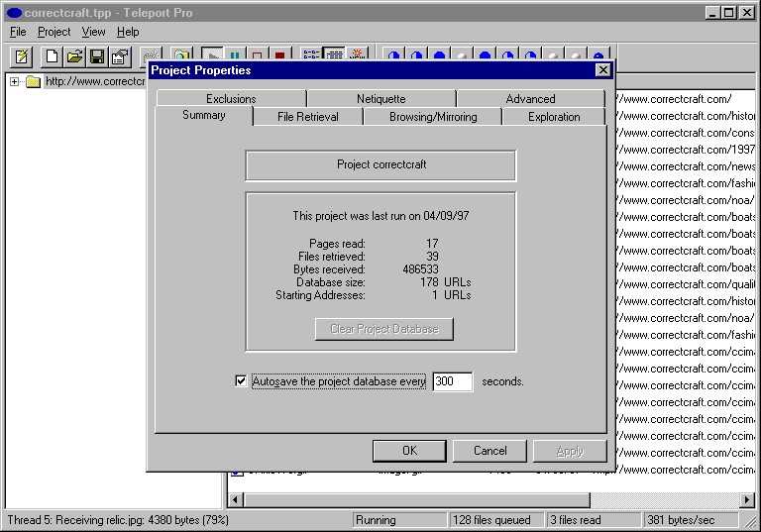Viewport: 761px width, 532px height.
Task: Toggle Autosave the project database checkbox
Action: coord(241,381)
